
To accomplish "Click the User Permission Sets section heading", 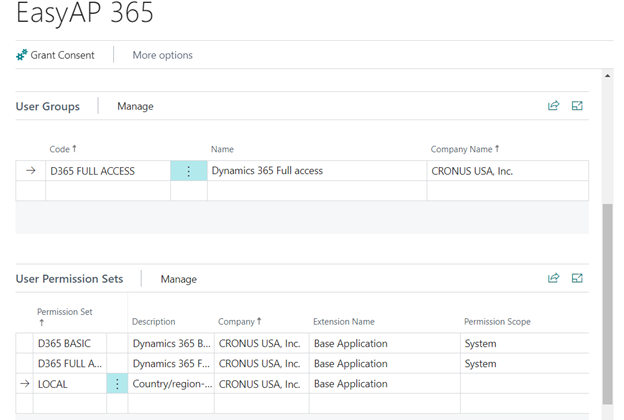I will tap(69, 279).
